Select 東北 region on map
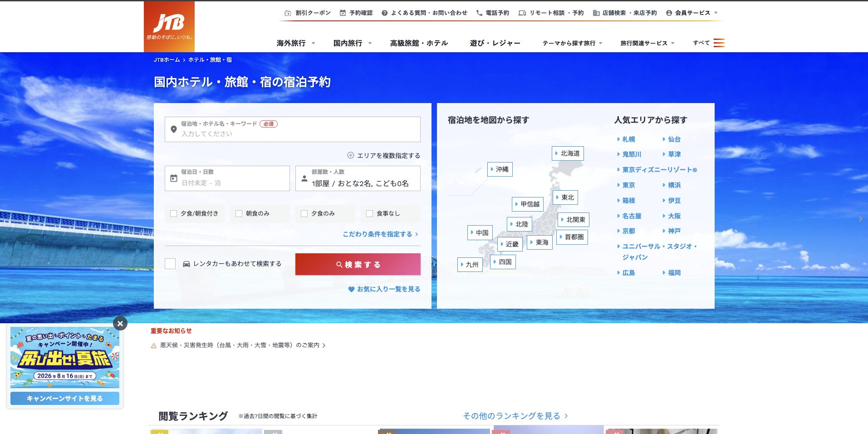Image resolution: width=868 pixels, height=434 pixels. [x=565, y=197]
